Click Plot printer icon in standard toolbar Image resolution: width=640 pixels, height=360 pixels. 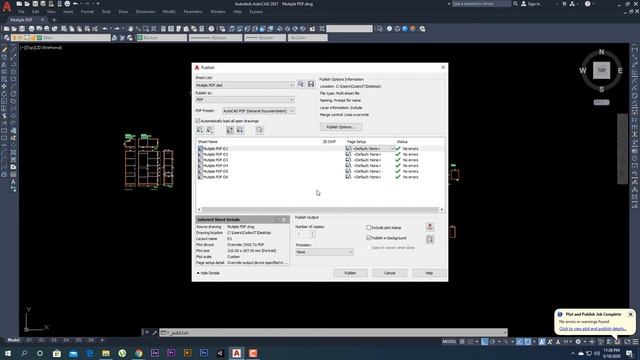31,29
